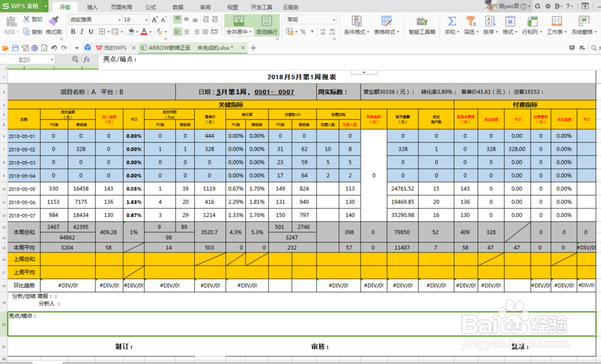Click the Freeze Panes (冻结窗格) icon
The height and width of the screenshot is (364, 601).
click(584, 20)
